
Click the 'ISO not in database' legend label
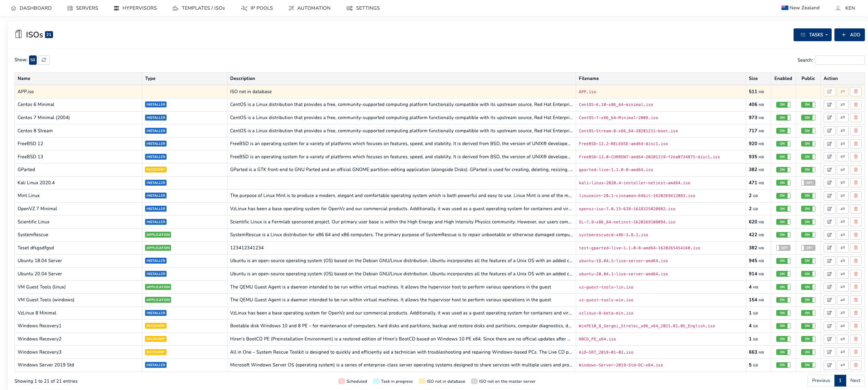pos(446,381)
